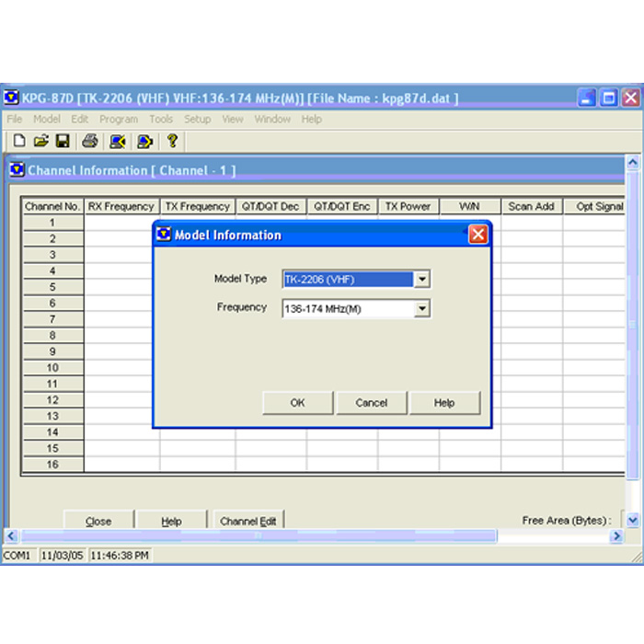The height and width of the screenshot is (644, 644).
Task: Click the QT/DQT Enc column header
Action: (342, 206)
